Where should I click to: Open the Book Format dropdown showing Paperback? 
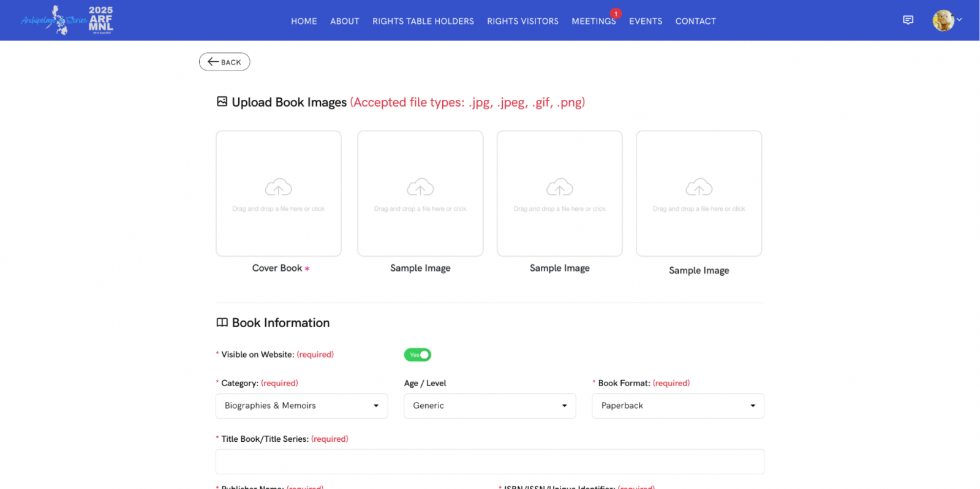click(x=678, y=406)
